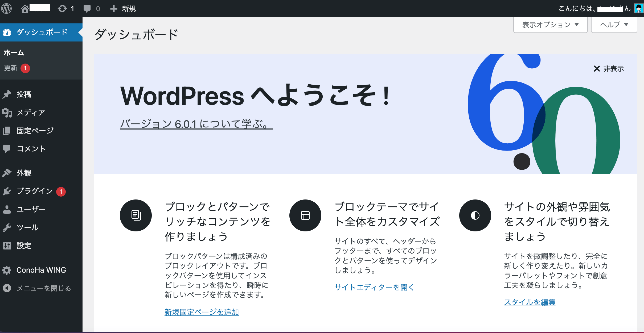
Task: Click the サイトの外観や雰囲気 heading text
Action: pyautogui.click(x=557, y=207)
